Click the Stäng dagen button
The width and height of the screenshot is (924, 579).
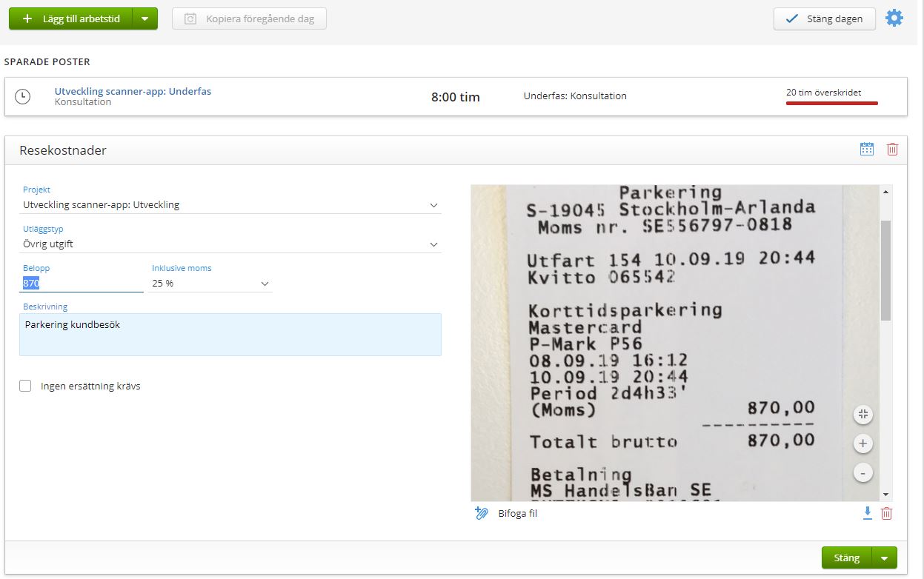(824, 20)
